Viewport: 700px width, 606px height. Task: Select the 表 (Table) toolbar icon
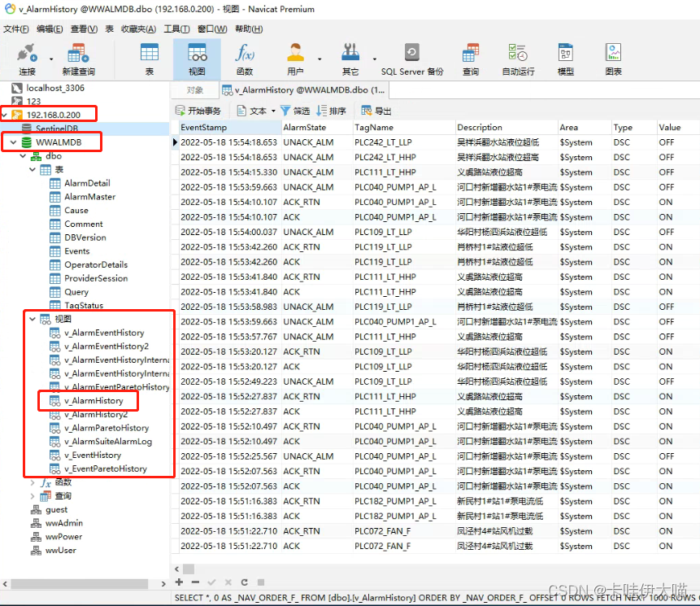coord(150,59)
